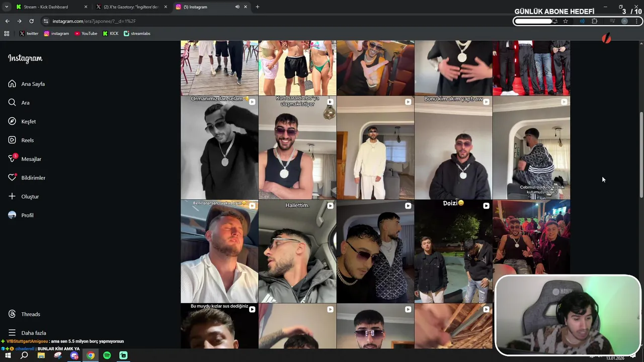Mute the Instagram tab audio
The image size is (644, 362).
pyautogui.click(x=237, y=7)
